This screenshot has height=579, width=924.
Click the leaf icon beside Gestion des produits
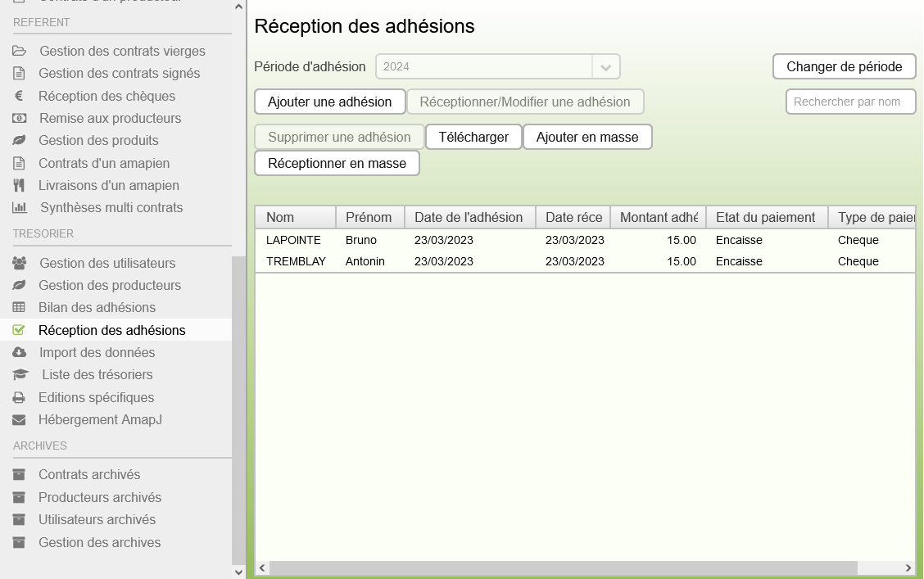pyautogui.click(x=20, y=140)
